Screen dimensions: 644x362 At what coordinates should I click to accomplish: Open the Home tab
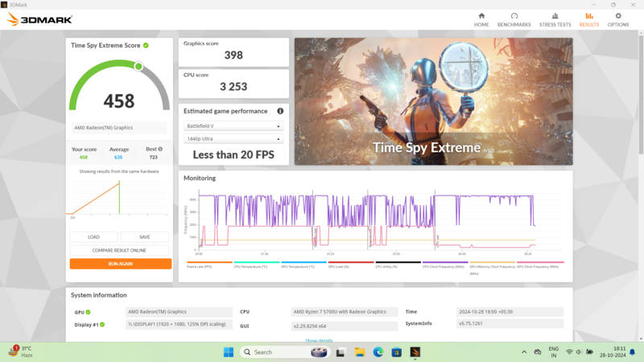pos(481,19)
